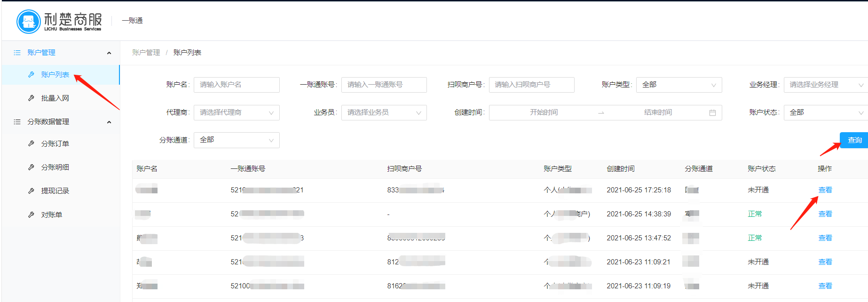The height and width of the screenshot is (302, 868).
Task: Click the wrench icon beside 分账订单
Action: point(31,143)
